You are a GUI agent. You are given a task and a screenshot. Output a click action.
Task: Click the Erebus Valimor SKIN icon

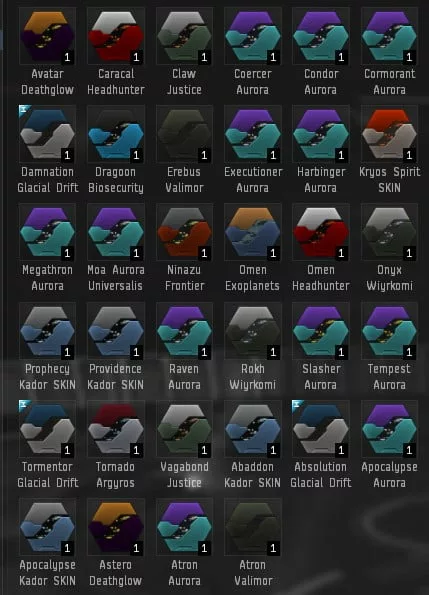[184, 134]
